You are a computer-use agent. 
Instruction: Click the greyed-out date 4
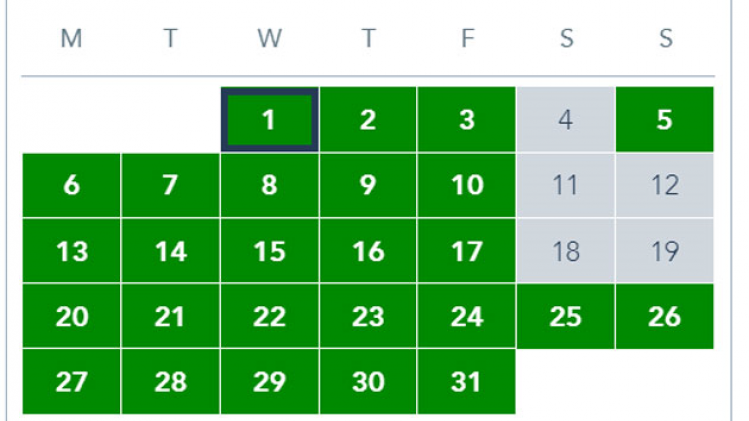[566, 120]
